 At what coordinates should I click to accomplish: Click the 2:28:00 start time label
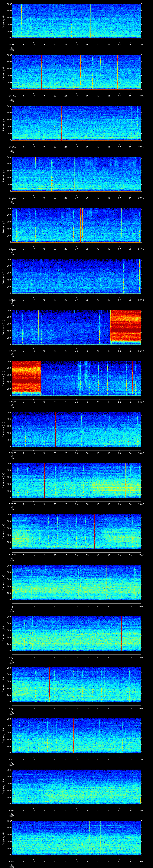click(x=12, y=657)
